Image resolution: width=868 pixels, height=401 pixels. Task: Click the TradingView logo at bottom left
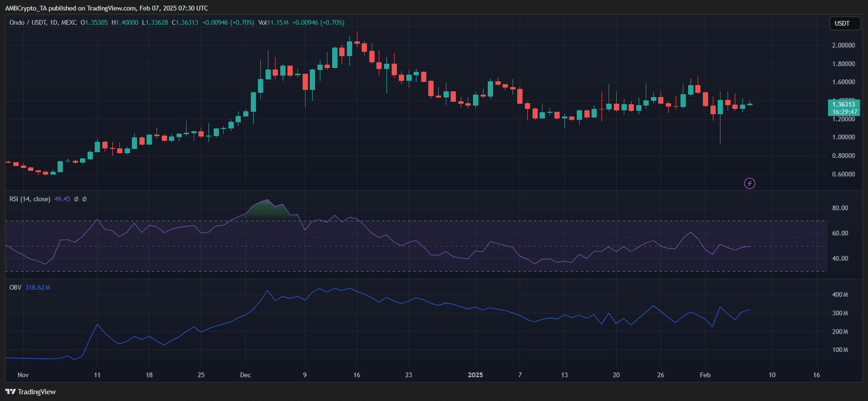pos(30,391)
